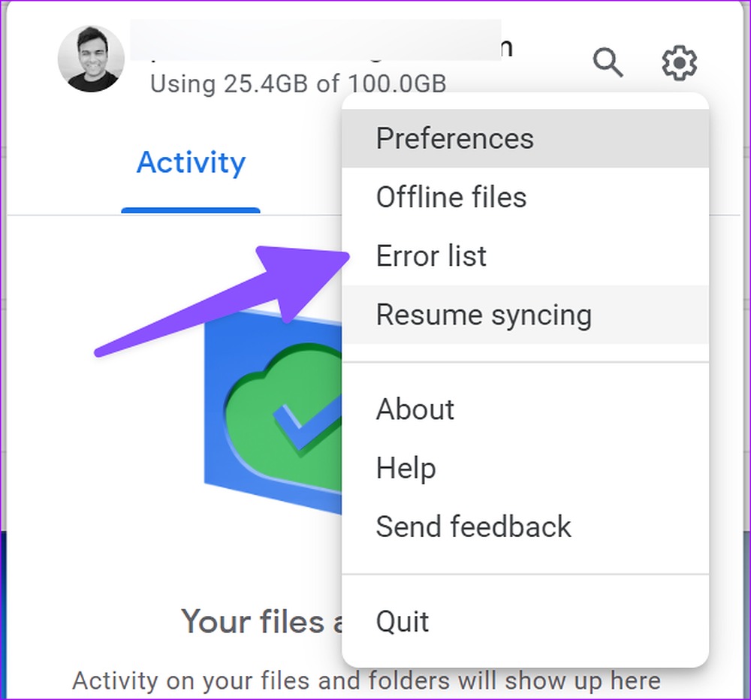Open Preferences from the menu
The image size is (751, 700).
525,138
